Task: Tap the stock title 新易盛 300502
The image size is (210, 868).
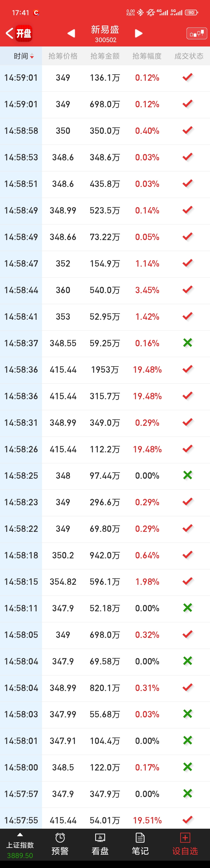Action: [x=105, y=33]
